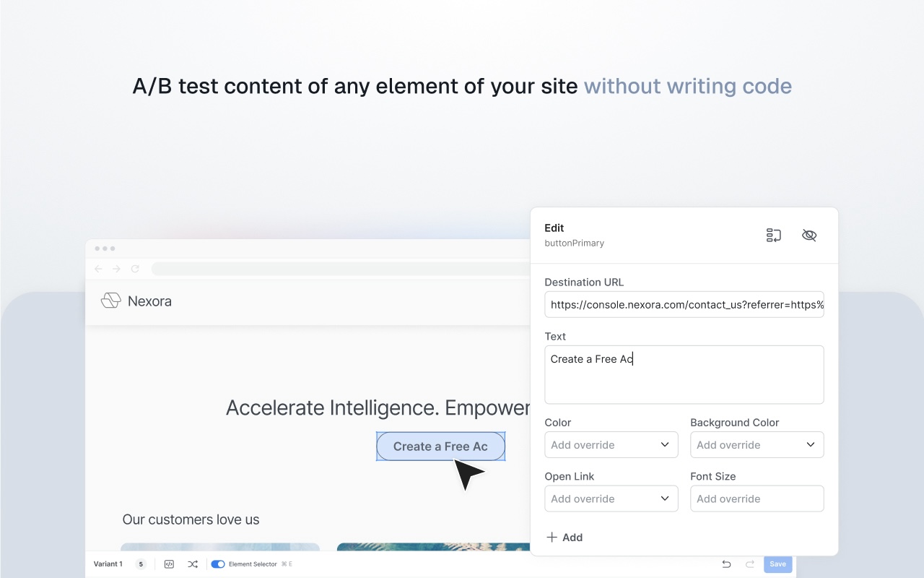Click the Nexora logo icon
Screen dimensions: 924x578
[110, 301]
